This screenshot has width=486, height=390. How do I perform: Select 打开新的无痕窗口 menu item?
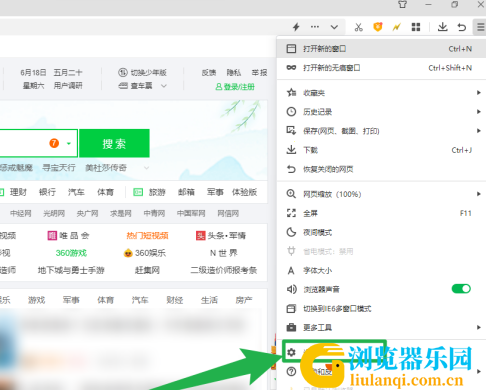click(x=381, y=68)
